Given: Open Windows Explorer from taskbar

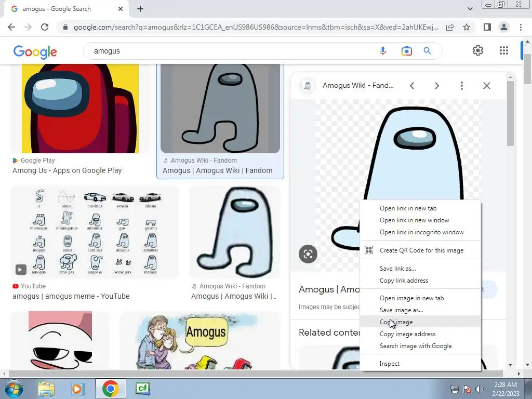Looking at the screenshot, I should tap(46, 389).
